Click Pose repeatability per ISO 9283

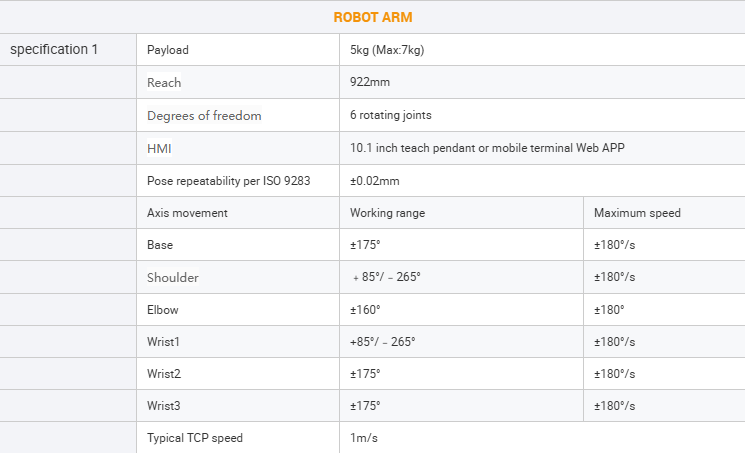point(229,181)
